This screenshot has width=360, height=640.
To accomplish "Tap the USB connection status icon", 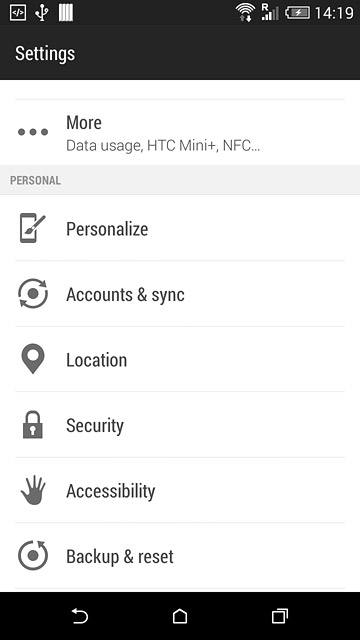I will [41, 13].
